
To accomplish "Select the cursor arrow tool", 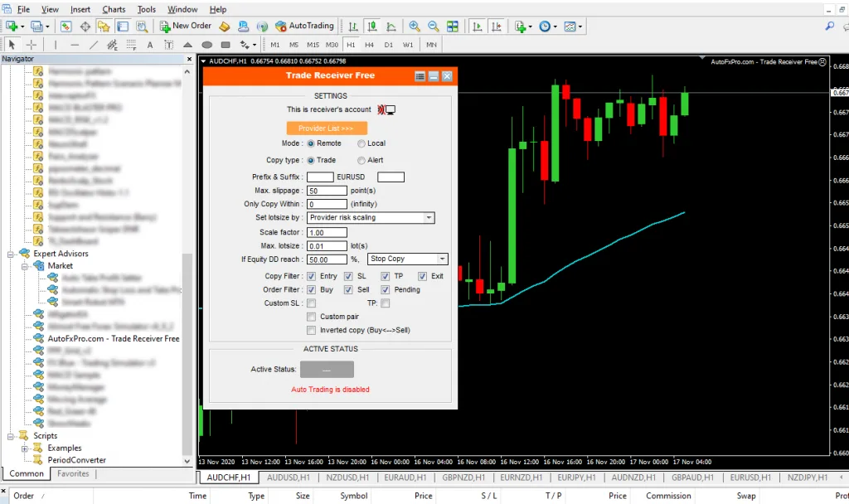I will pyautogui.click(x=12, y=45).
